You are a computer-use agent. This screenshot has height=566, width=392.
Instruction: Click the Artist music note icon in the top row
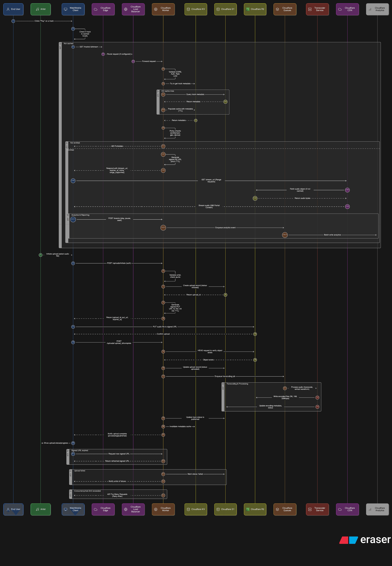pyautogui.click(x=38, y=9)
